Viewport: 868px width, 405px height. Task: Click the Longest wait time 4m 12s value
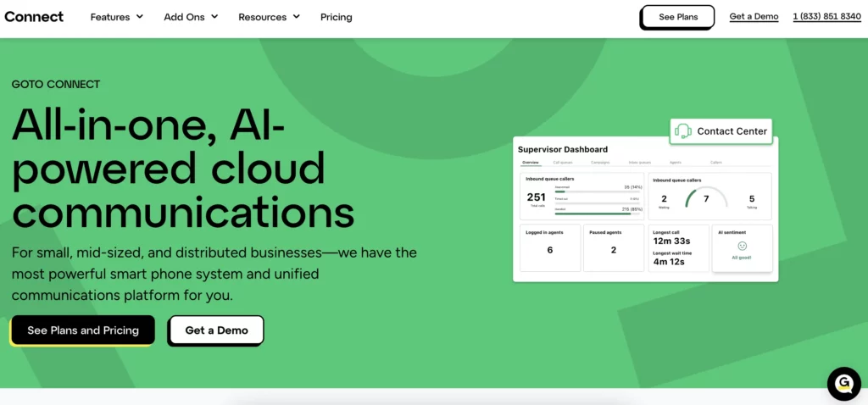[669, 262]
